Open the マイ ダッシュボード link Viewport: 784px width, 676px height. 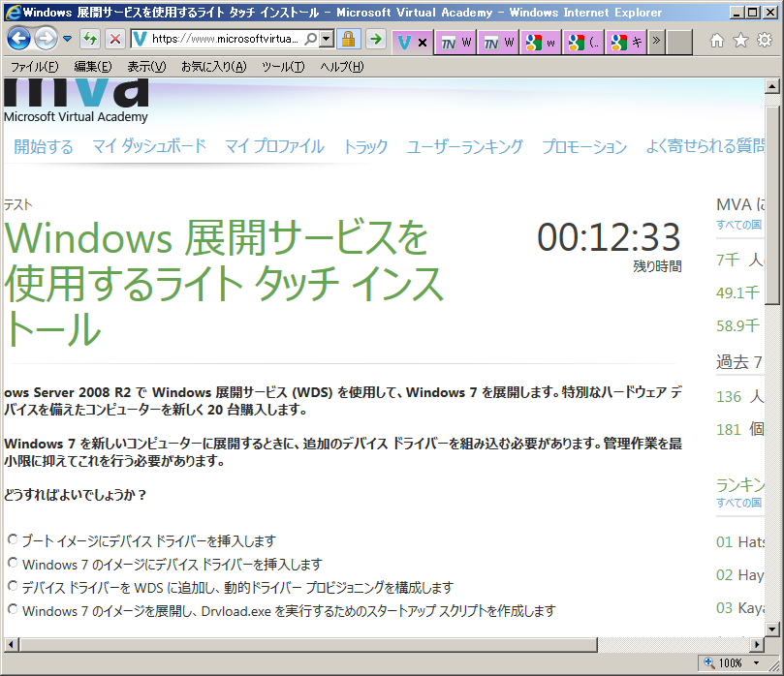(x=149, y=146)
